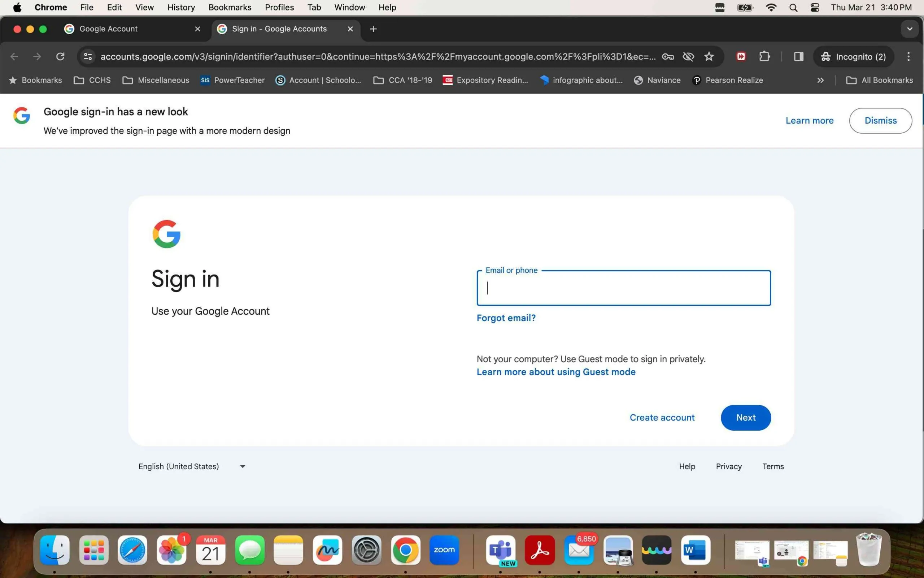
Task: Open the Profiles menu
Action: (279, 7)
